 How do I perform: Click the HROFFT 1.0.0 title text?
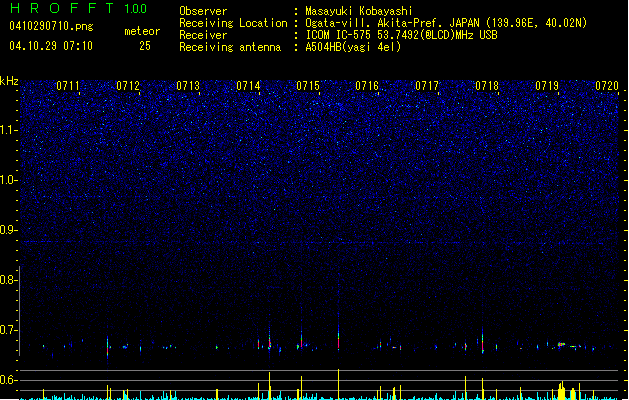click(x=78, y=8)
